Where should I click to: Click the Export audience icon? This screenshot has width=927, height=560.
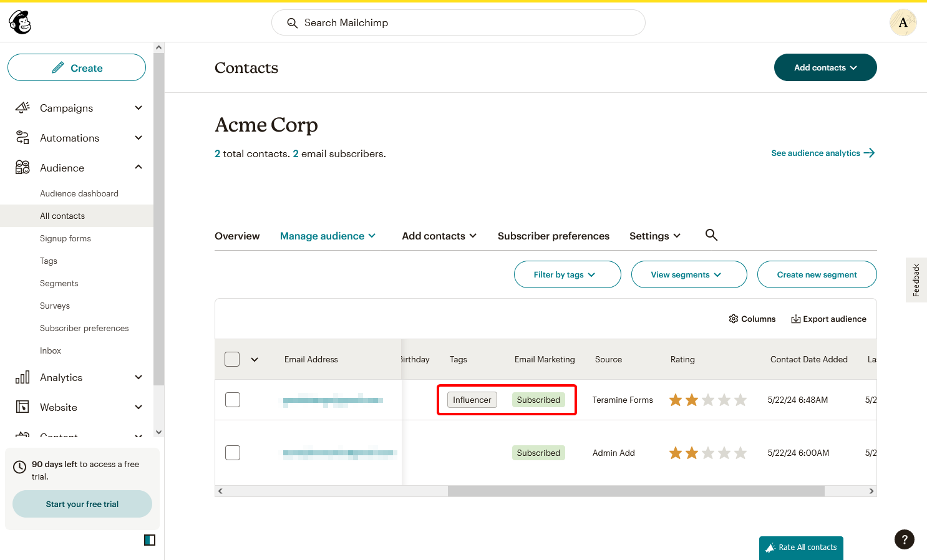pyautogui.click(x=796, y=319)
